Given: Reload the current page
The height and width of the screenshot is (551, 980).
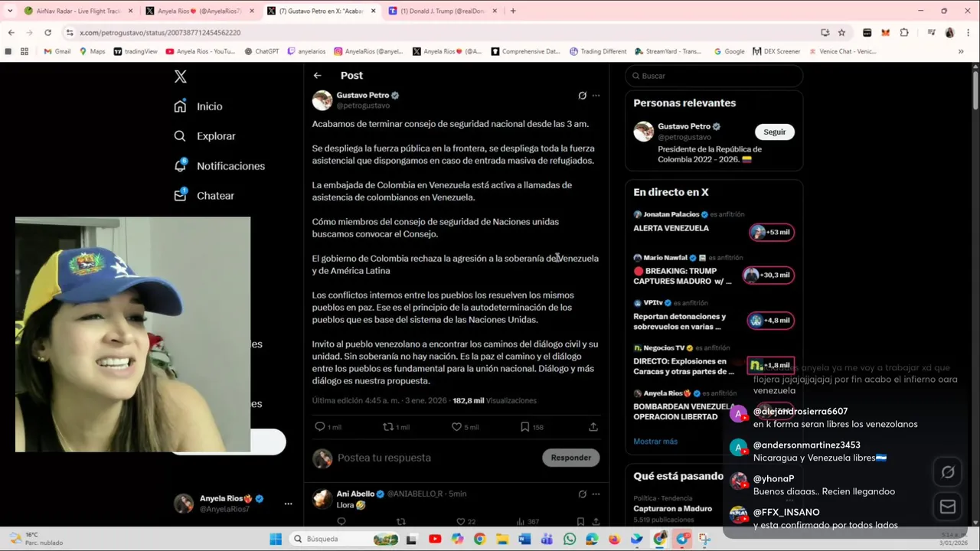Looking at the screenshot, I should tap(47, 32).
